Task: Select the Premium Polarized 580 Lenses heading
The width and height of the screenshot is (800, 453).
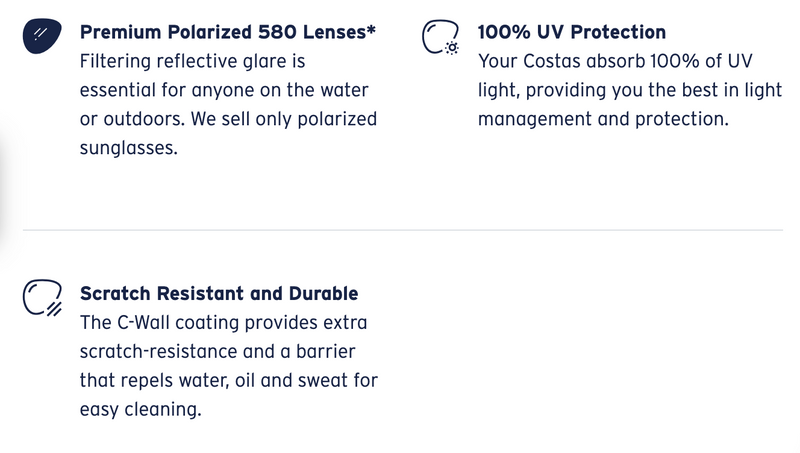Action: 228,32
